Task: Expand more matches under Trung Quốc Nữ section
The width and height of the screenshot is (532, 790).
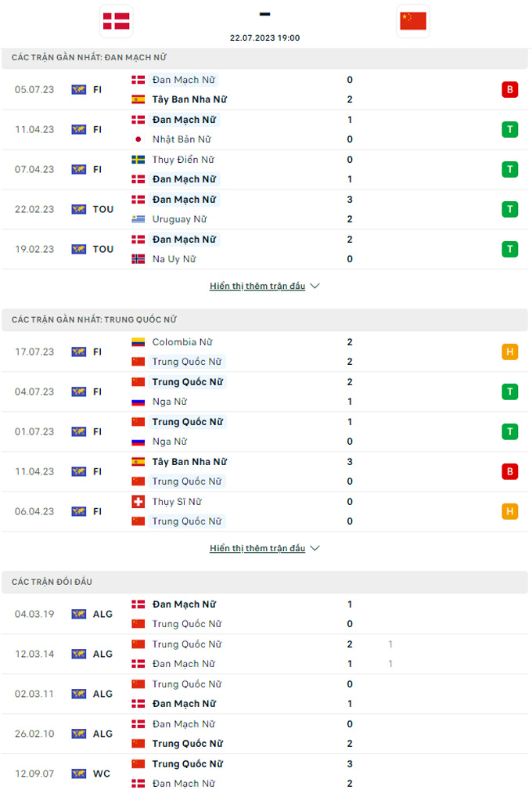Action: pos(264,549)
